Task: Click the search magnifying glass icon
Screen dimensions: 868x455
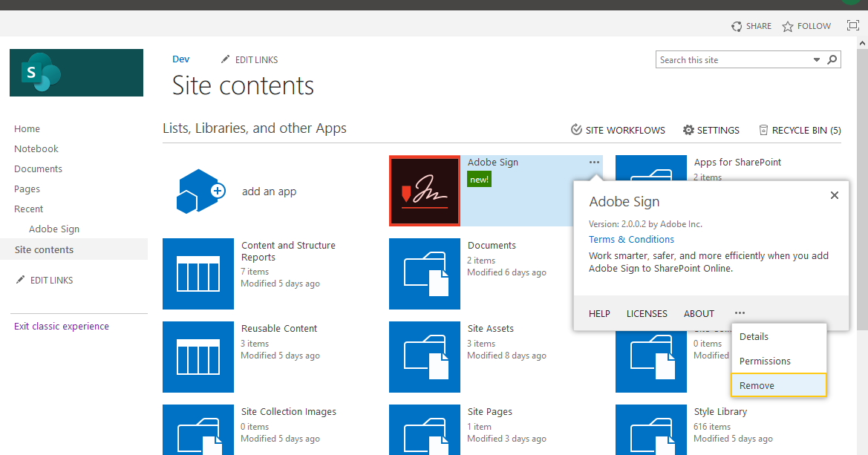Action: [832, 59]
